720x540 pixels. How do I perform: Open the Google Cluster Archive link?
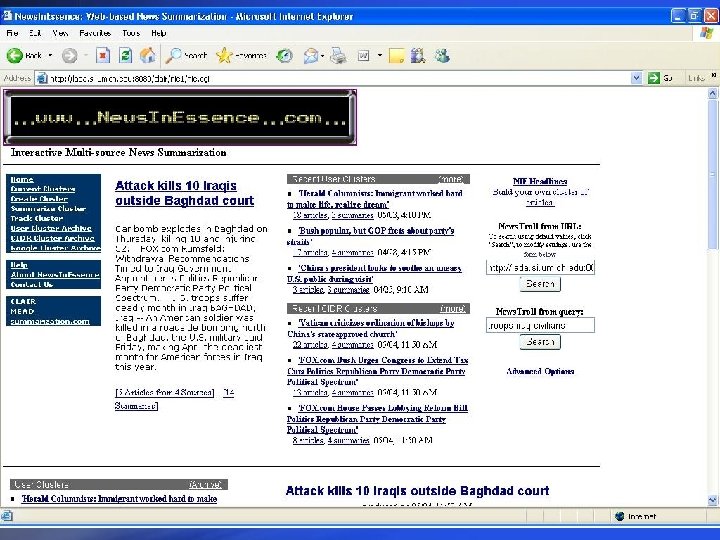click(x=55, y=248)
